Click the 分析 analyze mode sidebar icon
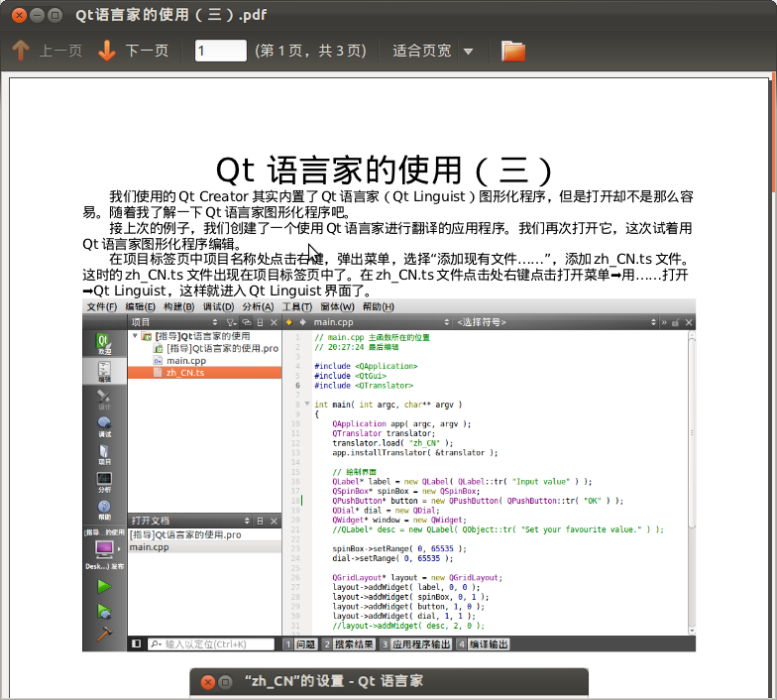The height and width of the screenshot is (700, 777). (x=104, y=482)
